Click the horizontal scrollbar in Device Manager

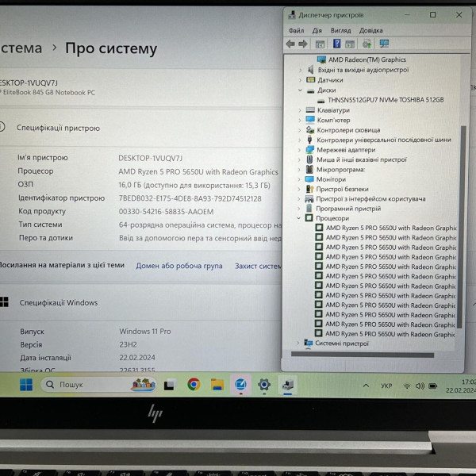click(363, 355)
